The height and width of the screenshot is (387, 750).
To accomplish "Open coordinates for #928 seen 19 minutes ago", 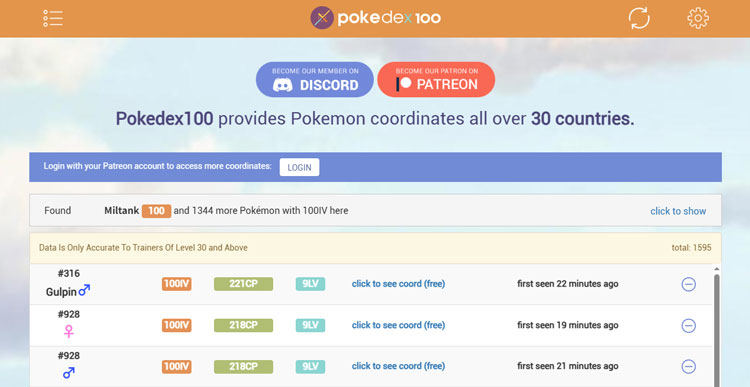I will tap(398, 325).
